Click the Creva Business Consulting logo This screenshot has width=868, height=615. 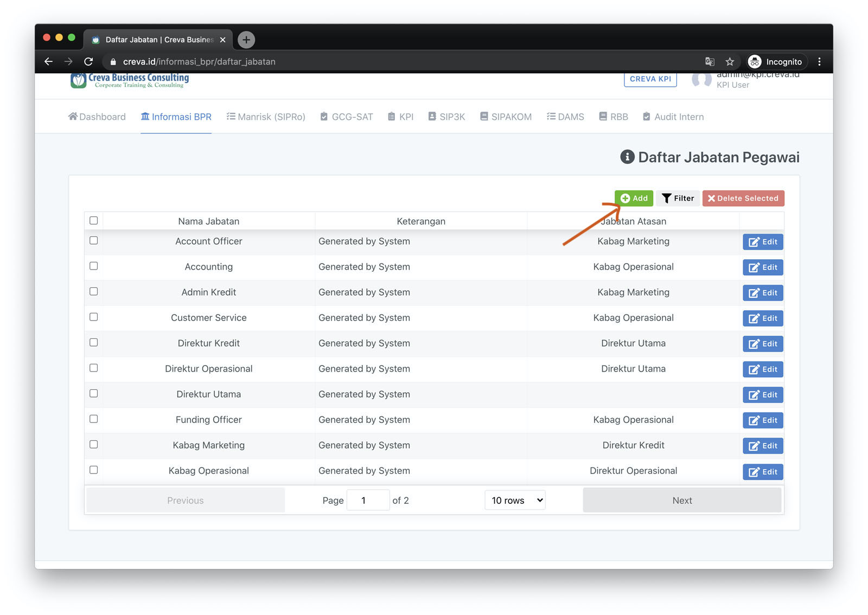[x=130, y=80]
